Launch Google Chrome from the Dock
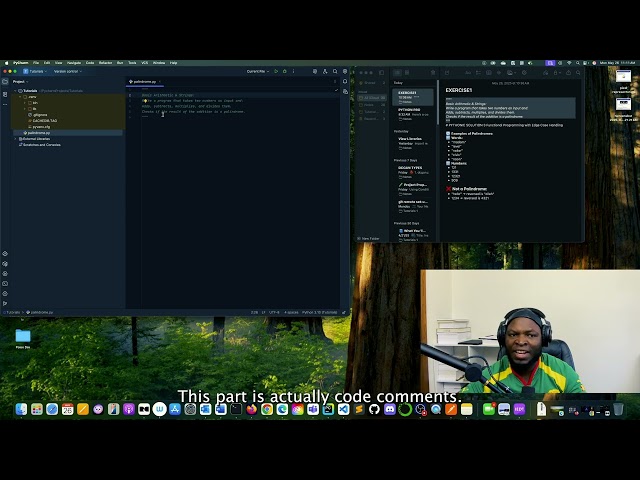640x480 pixels. tap(267, 409)
